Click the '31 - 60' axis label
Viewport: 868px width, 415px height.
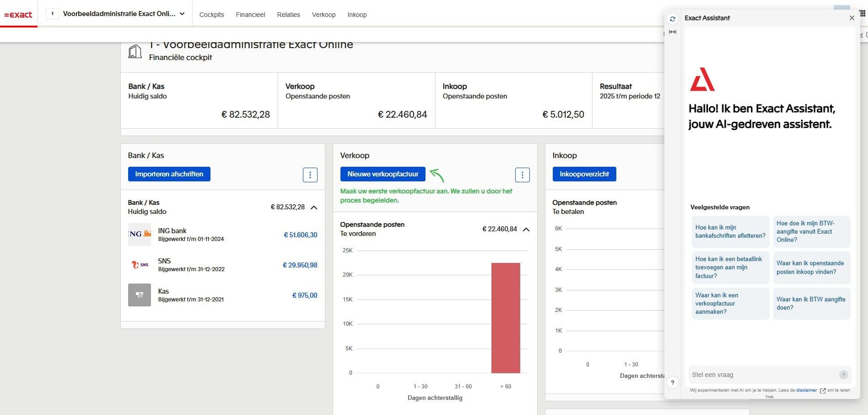click(463, 387)
